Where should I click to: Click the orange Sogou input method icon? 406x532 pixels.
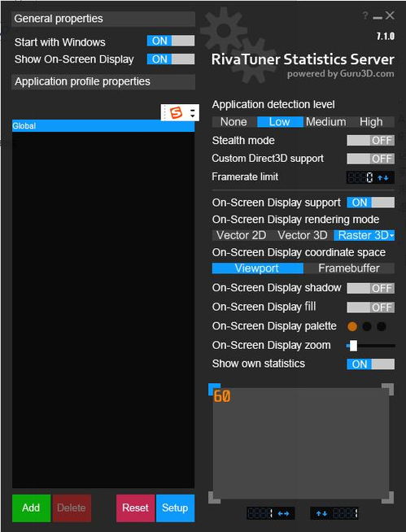click(x=176, y=112)
